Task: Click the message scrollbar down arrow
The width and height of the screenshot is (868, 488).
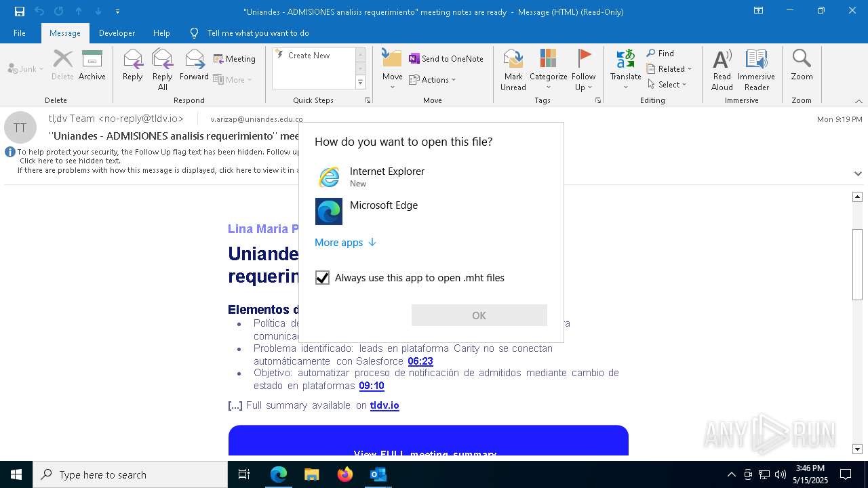Action: [857, 449]
